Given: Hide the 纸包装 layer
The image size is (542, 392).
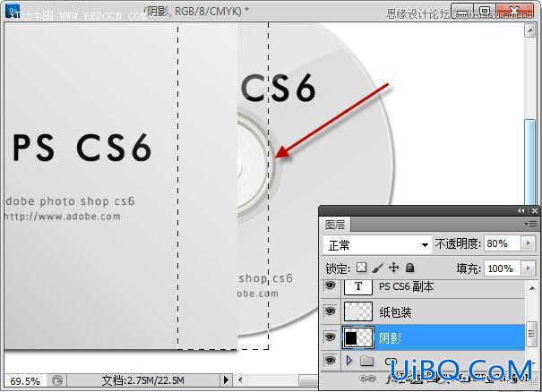Looking at the screenshot, I should click(x=330, y=311).
